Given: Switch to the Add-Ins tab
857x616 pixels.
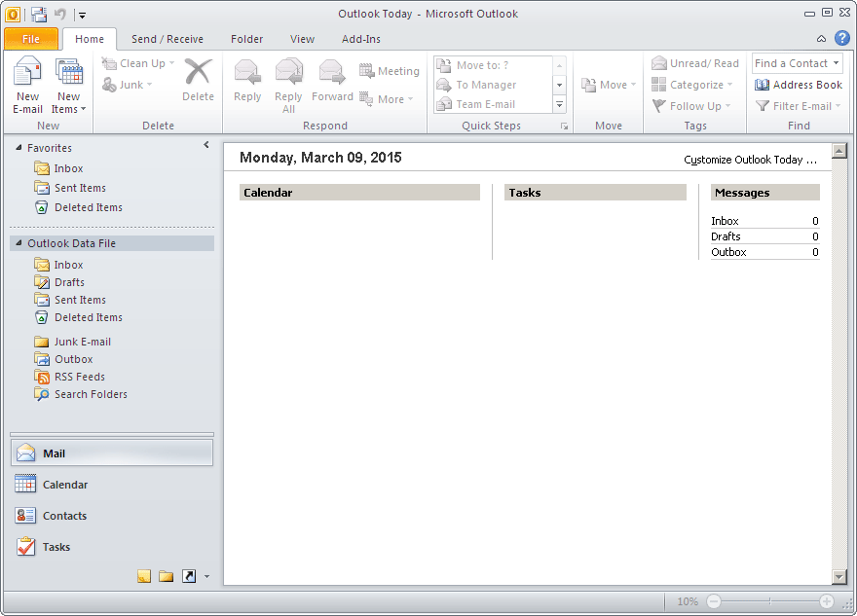Looking at the screenshot, I should tap(360, 39).
